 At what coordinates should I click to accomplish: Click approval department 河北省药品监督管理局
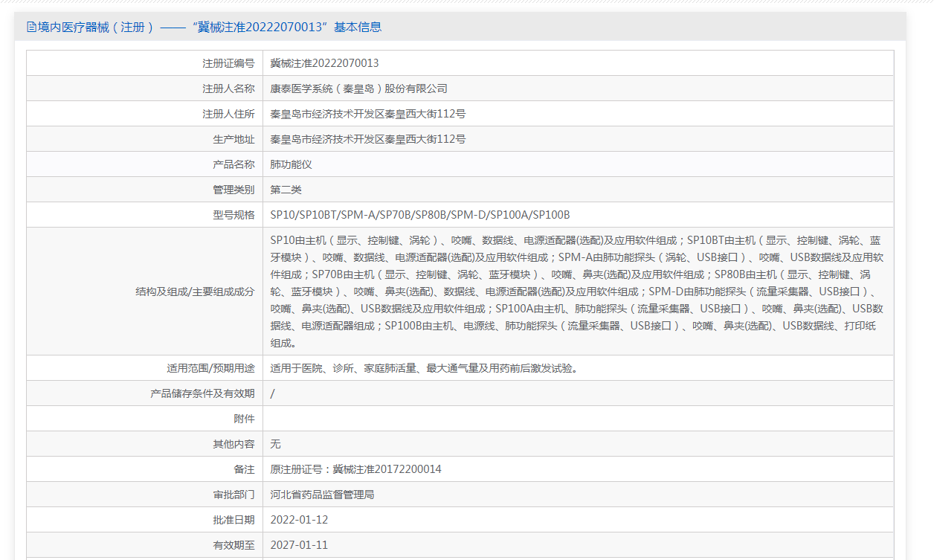(322, 495)
